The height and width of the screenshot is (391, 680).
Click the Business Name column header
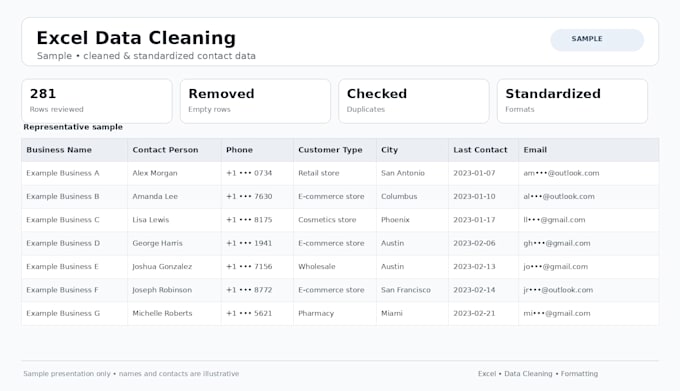[59, 150]
